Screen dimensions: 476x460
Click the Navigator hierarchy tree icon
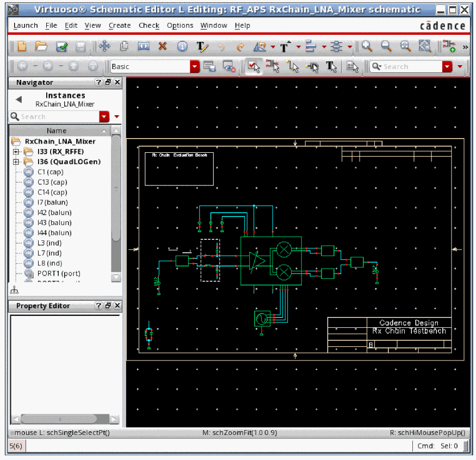tap(14, 291)
